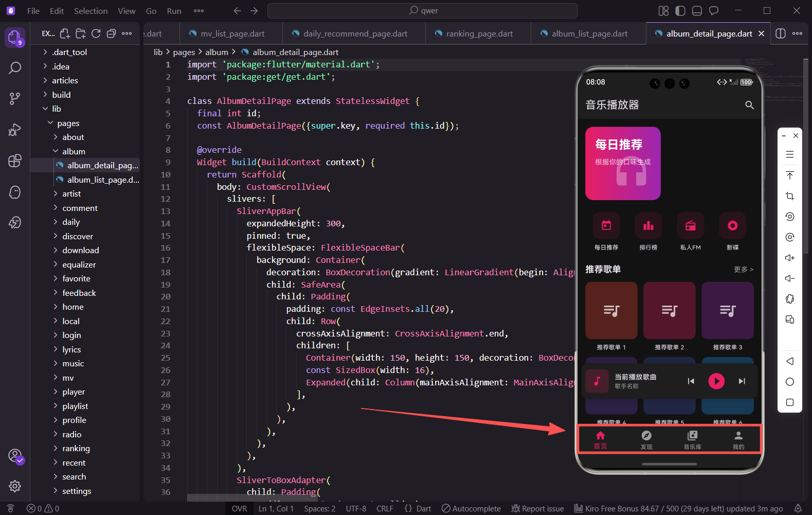Image resolution: width=812 pixels, height=515 pixels.
Task: Open album_list_page.dart in the file tree
Action: pyautogui.click(x=85, y=180)
